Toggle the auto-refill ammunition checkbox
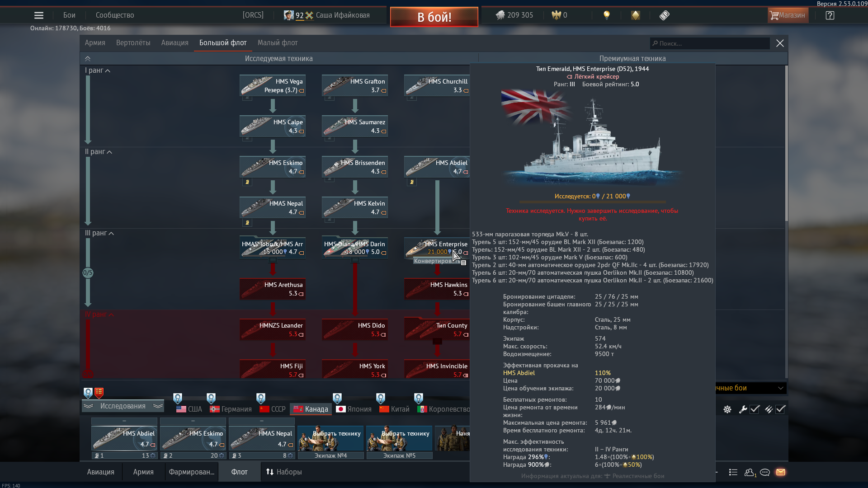868x488 pixels. click(781, 409)
